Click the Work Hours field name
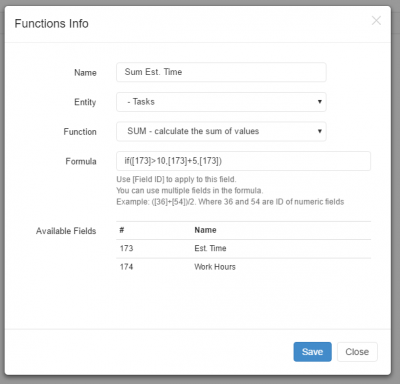This screenshot has width=400, height=384. (x=215, y=267)
